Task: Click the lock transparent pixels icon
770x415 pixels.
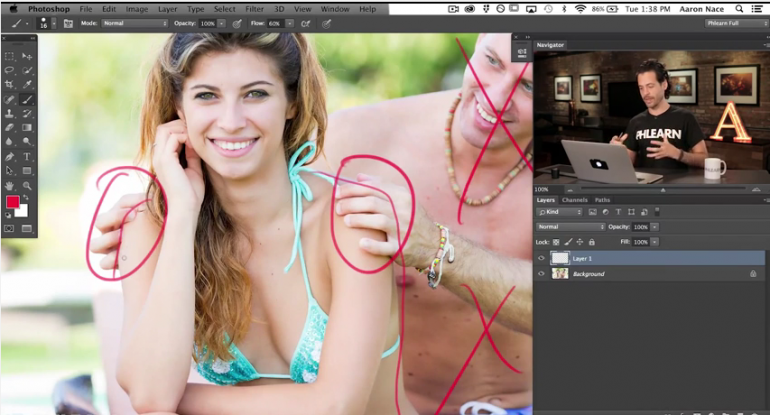Action: pyautogui.click(x=556, y=242)
